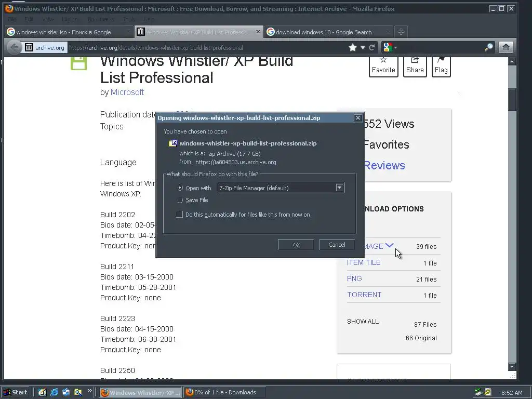Image resolution: width=532 pixels, height=399 pixels.
Task: Click into the Google search box field
Action: coord(441,47)
